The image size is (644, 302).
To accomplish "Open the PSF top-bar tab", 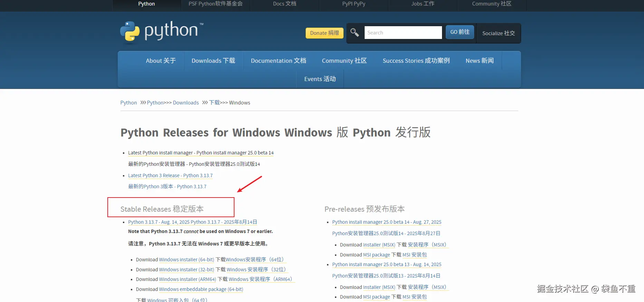I will tap(215, 4).
